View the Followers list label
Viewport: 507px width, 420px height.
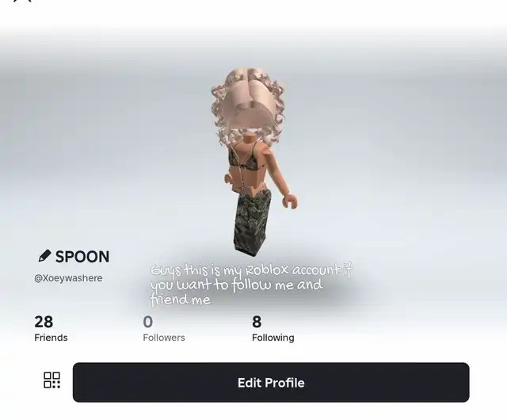(x=164, y=338)
